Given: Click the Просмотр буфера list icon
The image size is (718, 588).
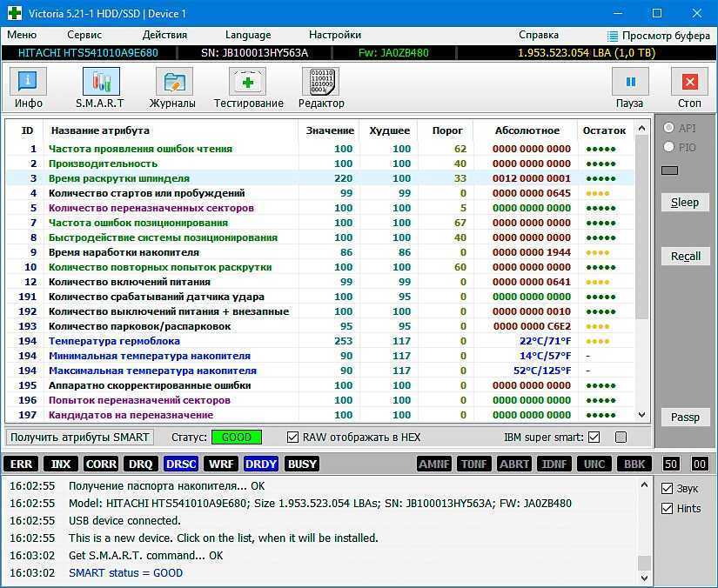Looking at the screenshot, I should point(612,36).
